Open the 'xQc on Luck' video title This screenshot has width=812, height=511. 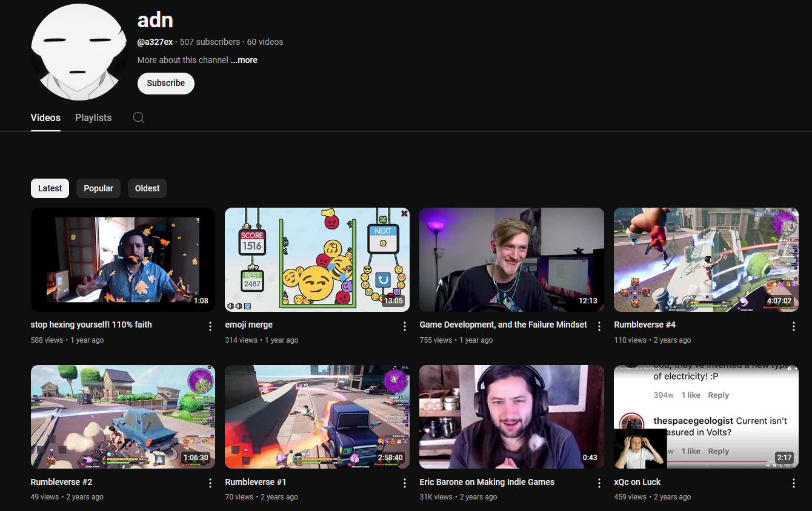pyautogui.click(x=637, y=482)
